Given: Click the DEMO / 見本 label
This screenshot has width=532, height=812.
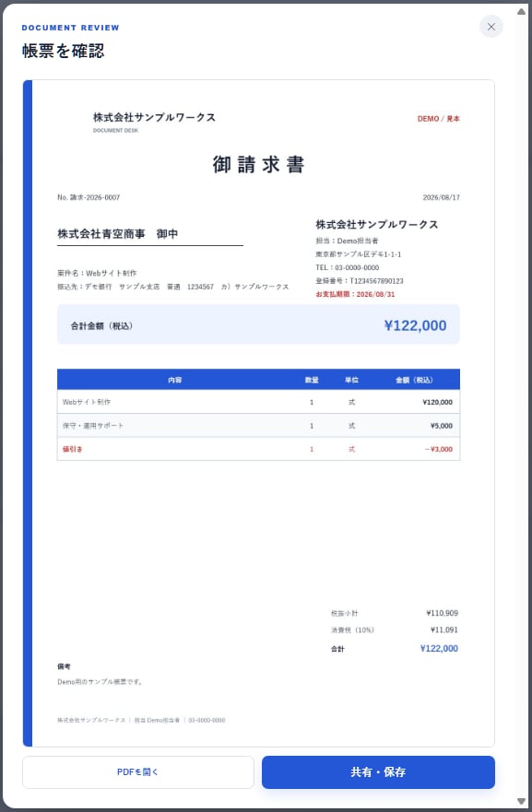Looking at the screenshot, I should 439,119.
